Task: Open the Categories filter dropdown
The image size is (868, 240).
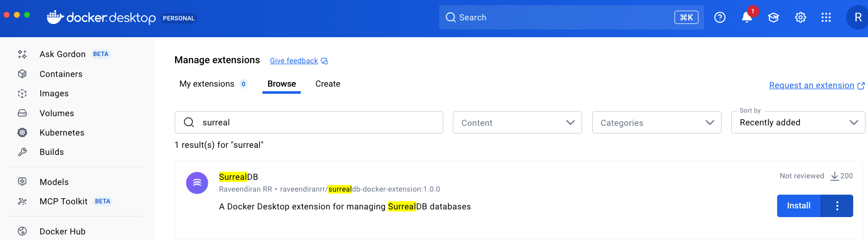Action: pos(657,122)
